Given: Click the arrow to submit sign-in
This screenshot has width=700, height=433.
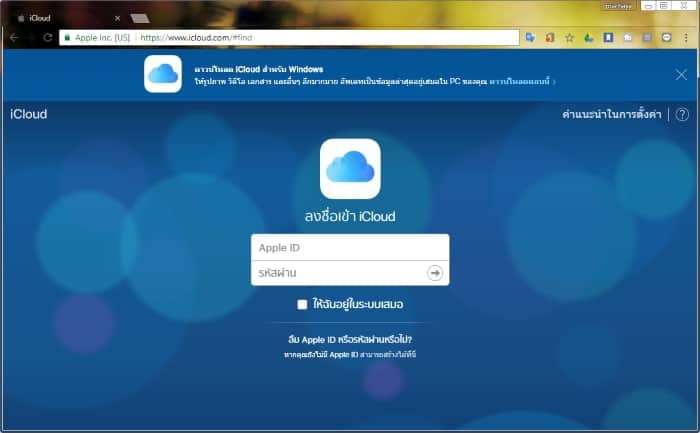Looking at the screenshot, I should (435, 272).
